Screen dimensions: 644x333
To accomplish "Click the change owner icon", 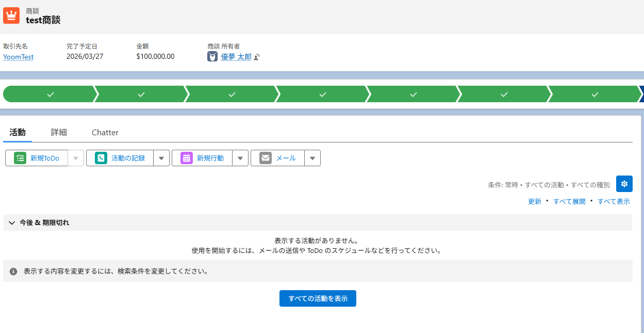I will [257, 57].
